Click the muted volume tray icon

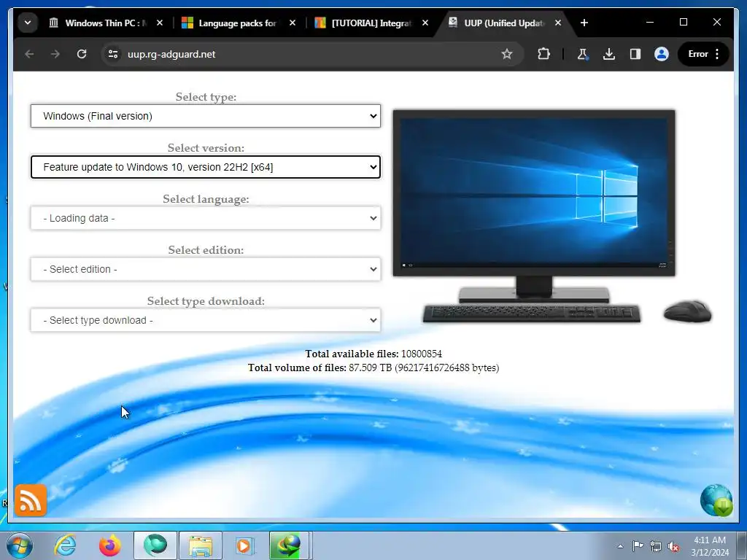pos(673,546)
